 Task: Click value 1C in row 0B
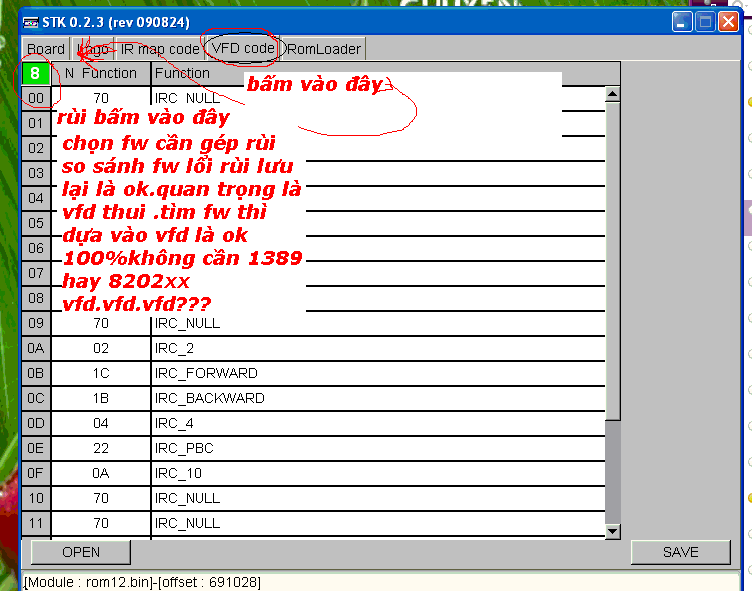(101, 373)
